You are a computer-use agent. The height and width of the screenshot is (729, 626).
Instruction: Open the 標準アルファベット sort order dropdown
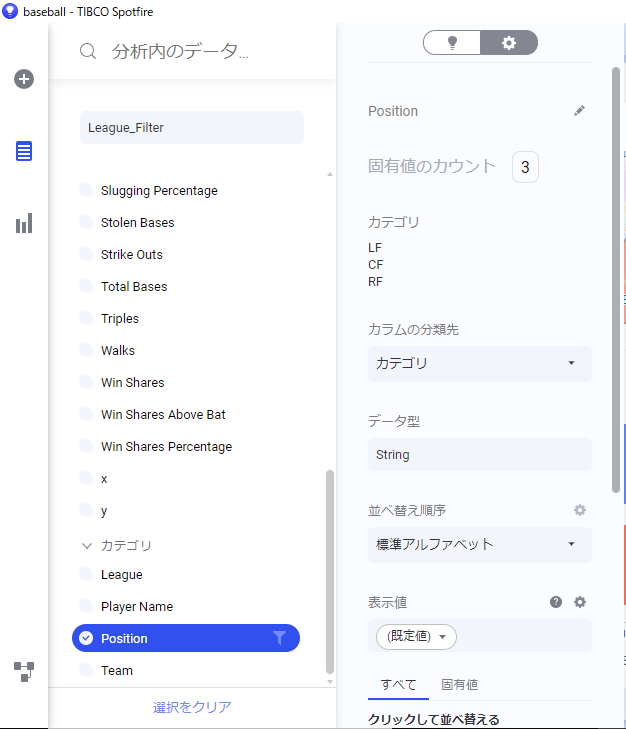click(479, 544)
